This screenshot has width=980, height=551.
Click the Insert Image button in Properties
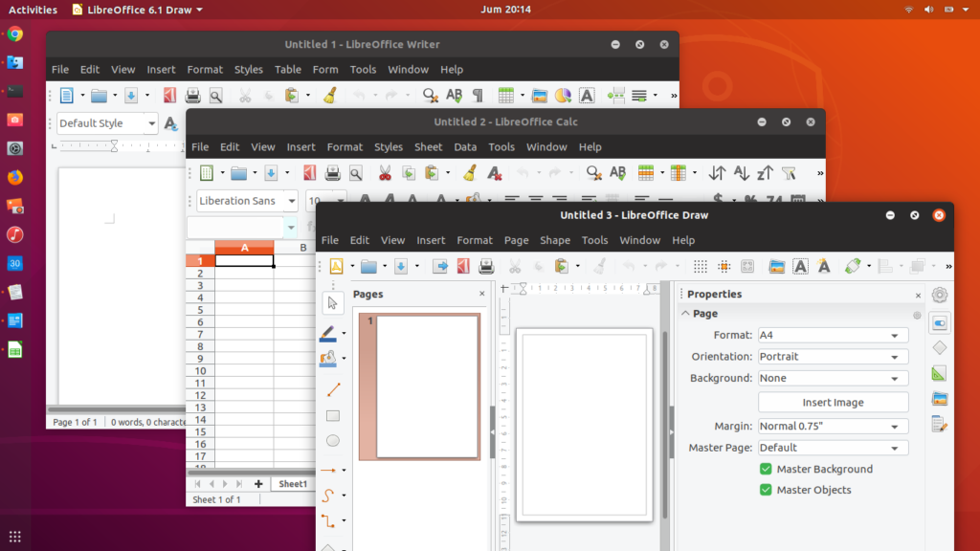point(833,403)
